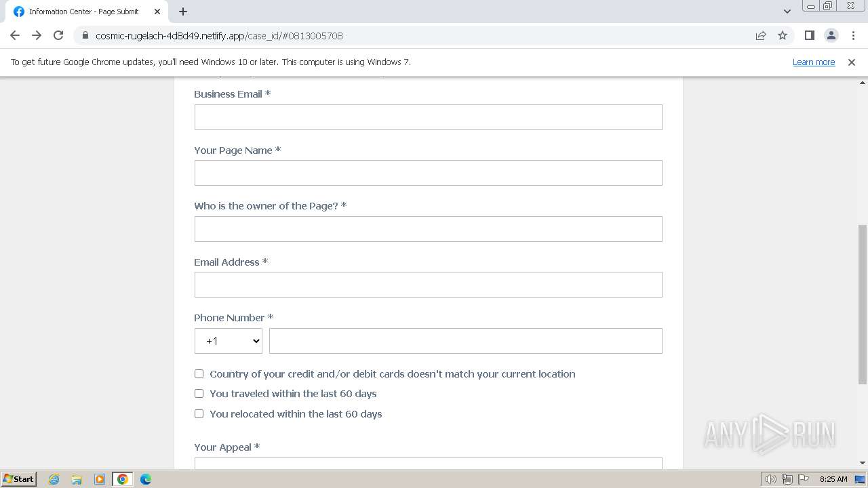This screenshot has height=488, width=868.
Task: View site information lock icon
Action: [x=85, y=35]
